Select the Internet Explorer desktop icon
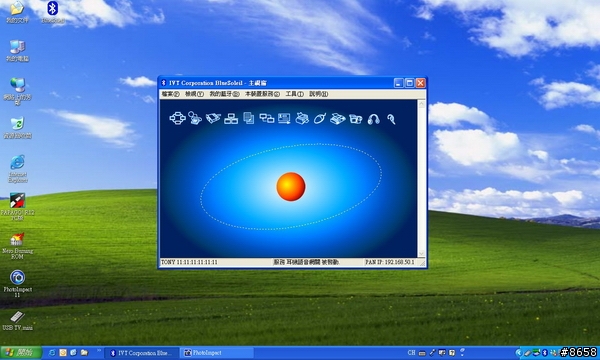 [18, 169]
